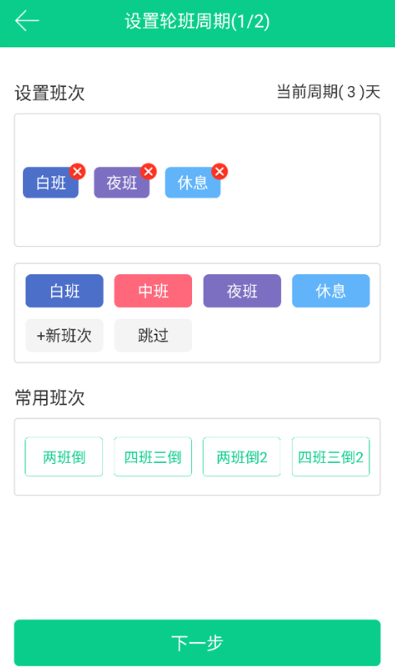This screenshot has width=395, height=670.
Task: Remove 白班 from the shift cycle
Action: (77, 172)
